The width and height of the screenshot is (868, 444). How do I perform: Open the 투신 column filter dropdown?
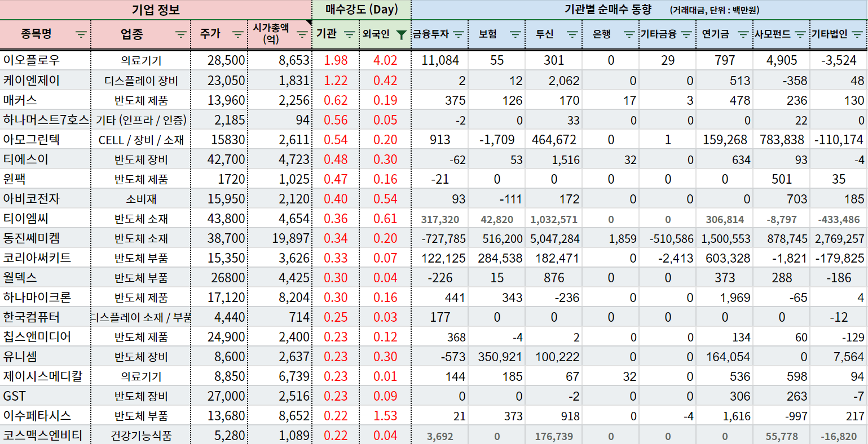572,35
